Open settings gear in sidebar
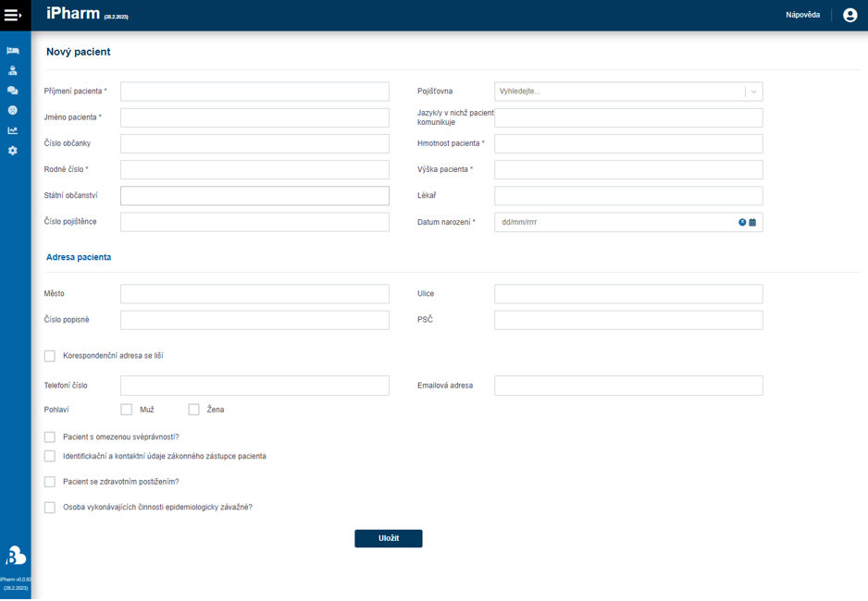Image resolution: width=868 pixels, height=601 pixels. click(13, 151)
